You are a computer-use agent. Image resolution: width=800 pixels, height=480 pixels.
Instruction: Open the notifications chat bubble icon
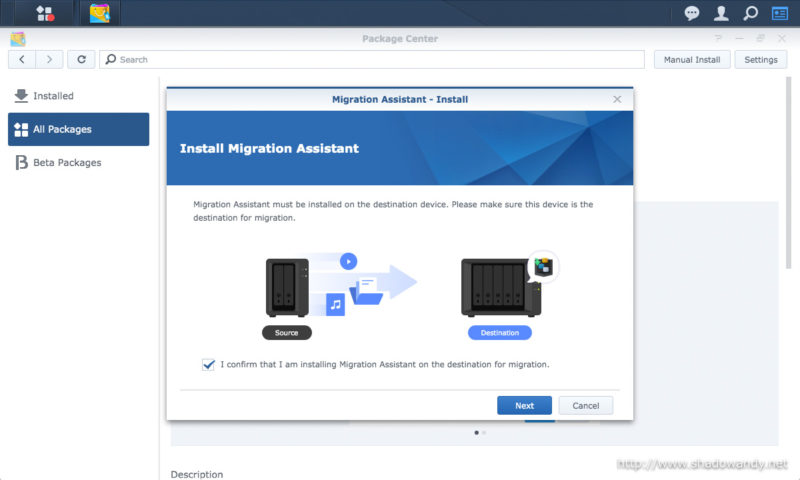point(691,13)
